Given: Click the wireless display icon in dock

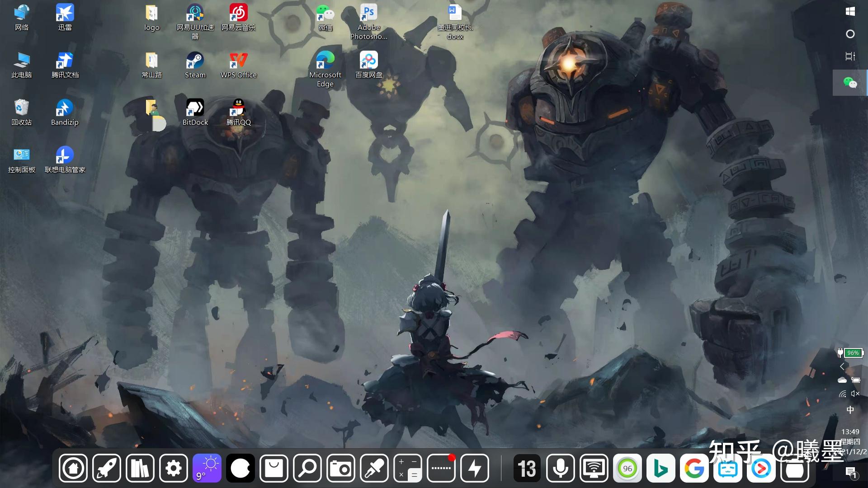Looking at the screenshot, I should 594,468.
